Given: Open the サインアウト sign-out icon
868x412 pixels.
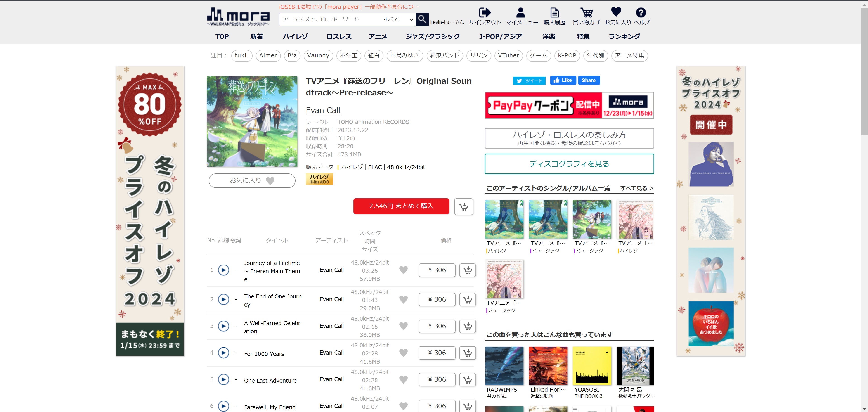Looking at the screenshot, I should pos(485,13).
